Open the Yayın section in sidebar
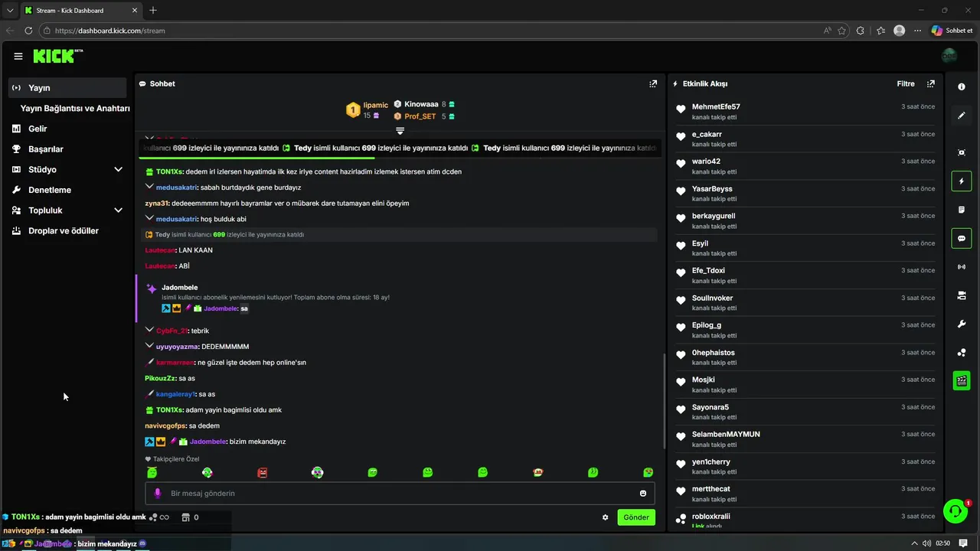 coord(67,87)
